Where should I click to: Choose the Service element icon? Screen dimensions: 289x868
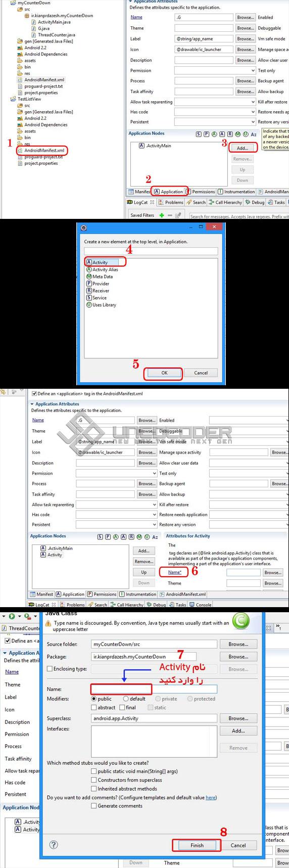[89, 298]
